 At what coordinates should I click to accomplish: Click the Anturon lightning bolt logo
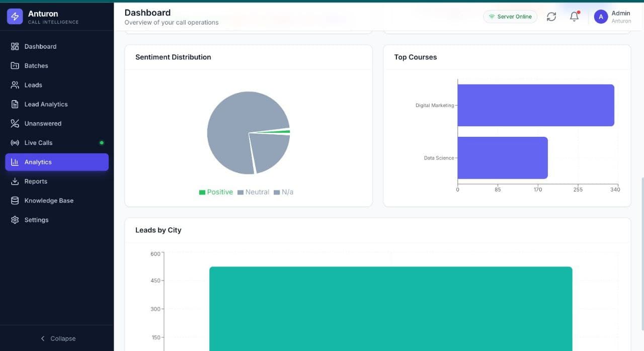15,17
